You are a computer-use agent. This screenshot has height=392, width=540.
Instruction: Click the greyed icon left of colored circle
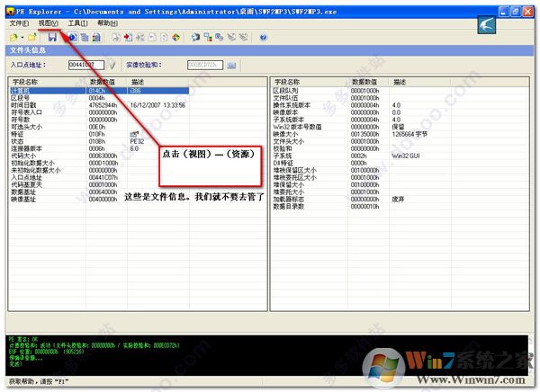[x=165, y=37]
